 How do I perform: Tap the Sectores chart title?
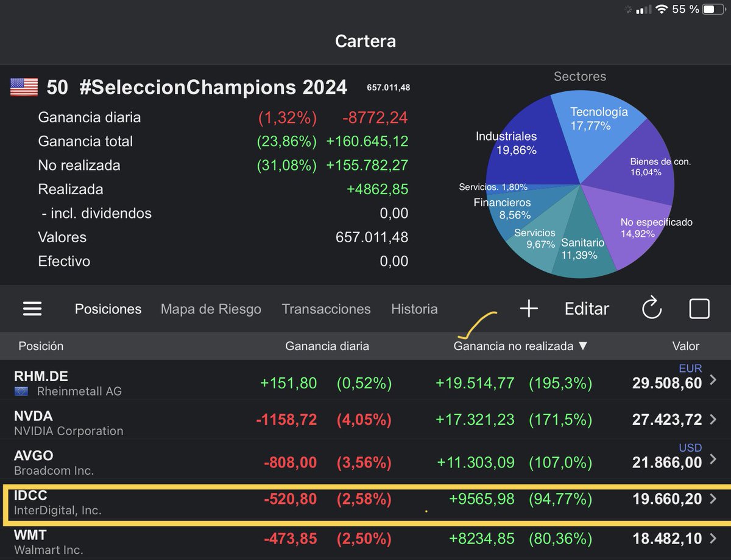coord(580,77)
